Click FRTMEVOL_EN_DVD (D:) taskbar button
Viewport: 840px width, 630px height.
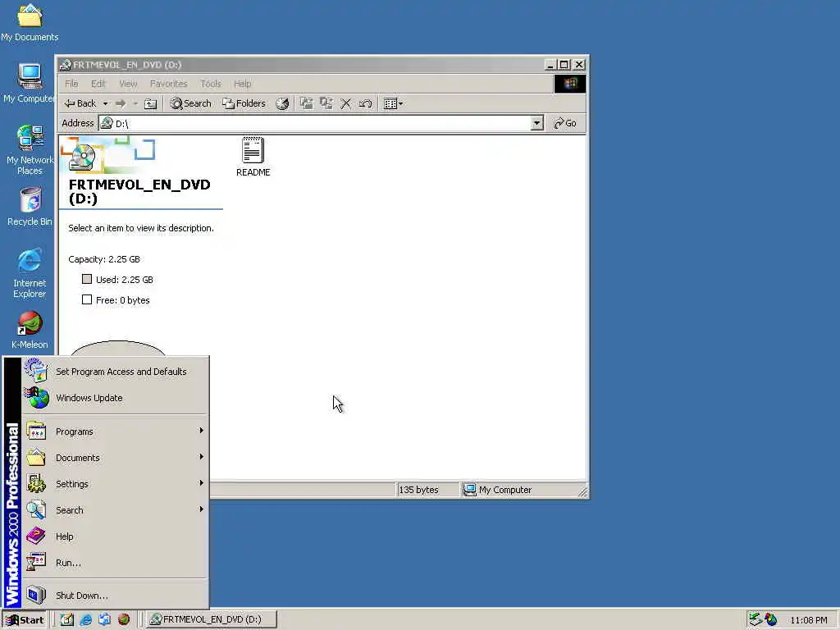(212, 619)
